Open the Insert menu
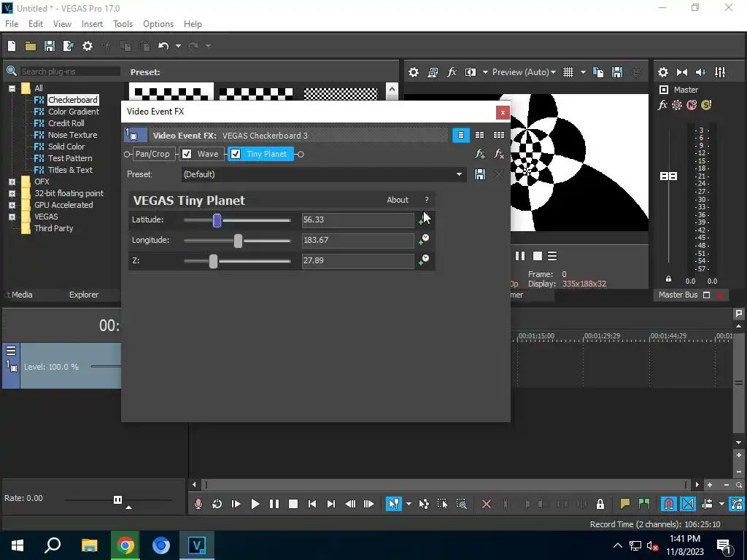The height and width of the screenshot is (560, 747). click(92, 24)
